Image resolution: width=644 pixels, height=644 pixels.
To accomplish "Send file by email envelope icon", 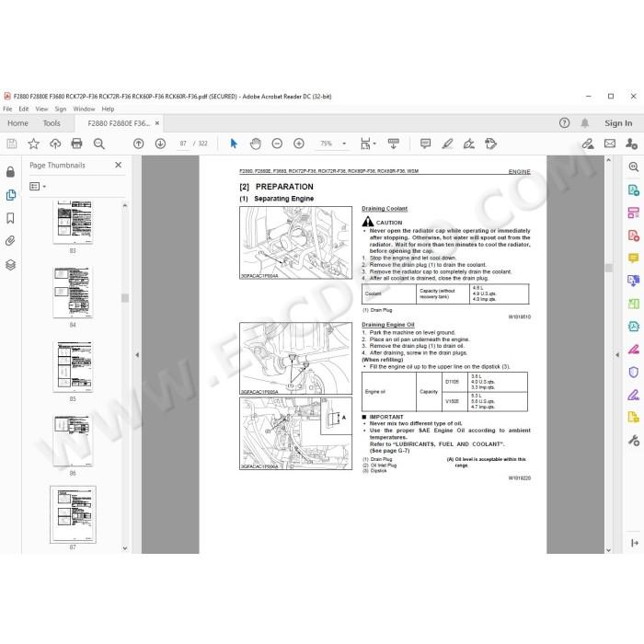I will coord(610,144).
